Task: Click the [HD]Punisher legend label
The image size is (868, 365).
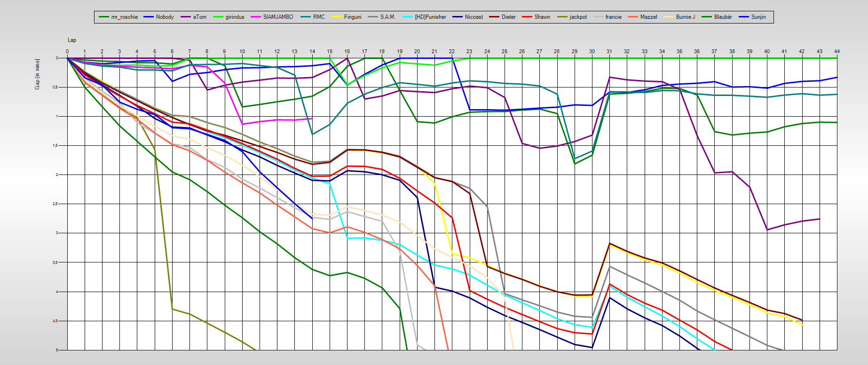Action: 430,17
